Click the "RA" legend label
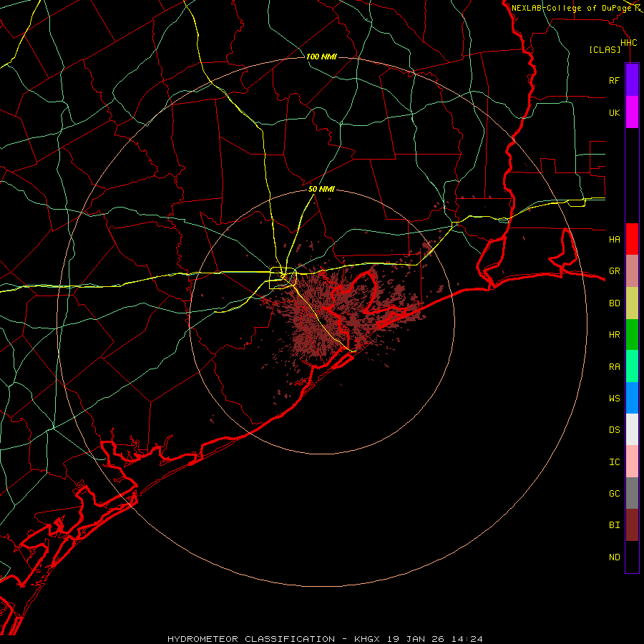Viewport: 644px width, 644px height. click(x=614, y=367)
